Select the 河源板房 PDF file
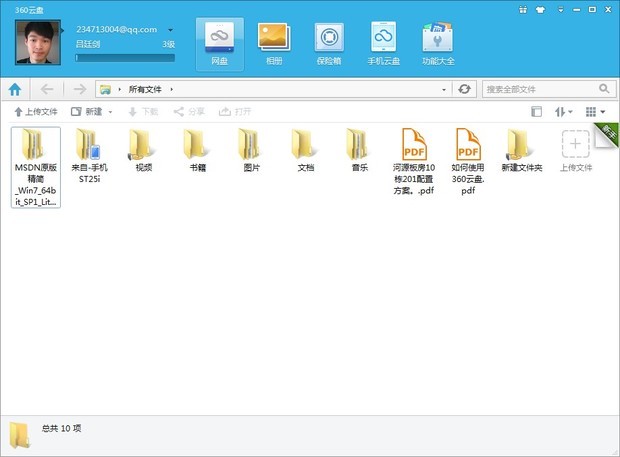620x457 pixels. tap(414, 162)
